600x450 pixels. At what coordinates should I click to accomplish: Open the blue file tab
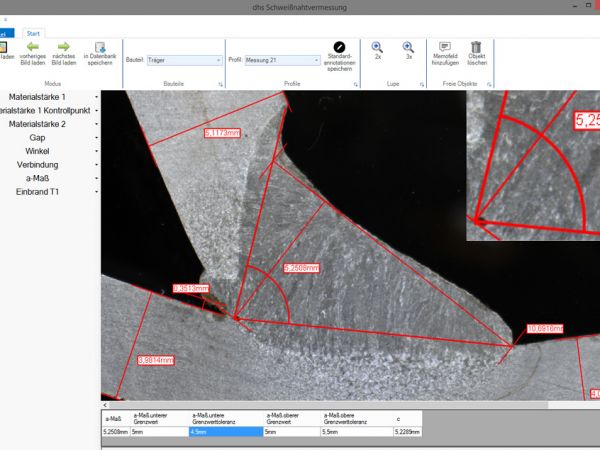pos(7,33)
